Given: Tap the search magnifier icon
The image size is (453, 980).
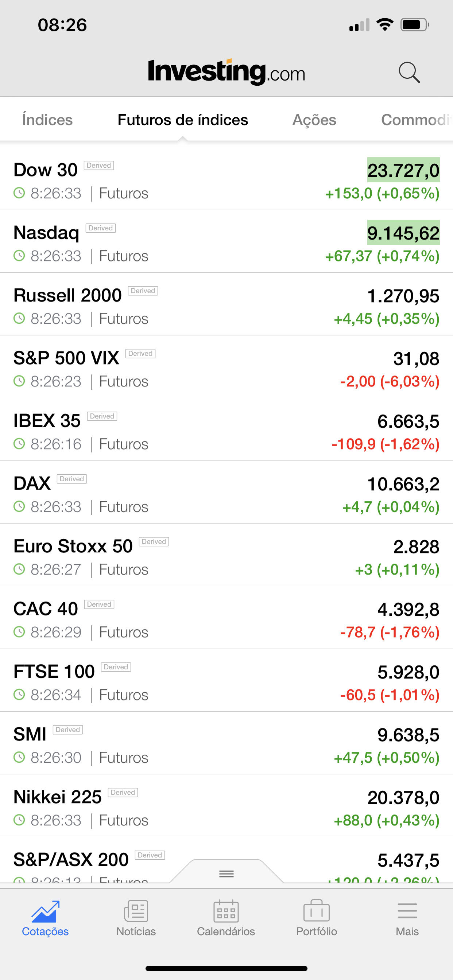Looking at the screenshot, I should pyautogui.click(x=409, y=72).
